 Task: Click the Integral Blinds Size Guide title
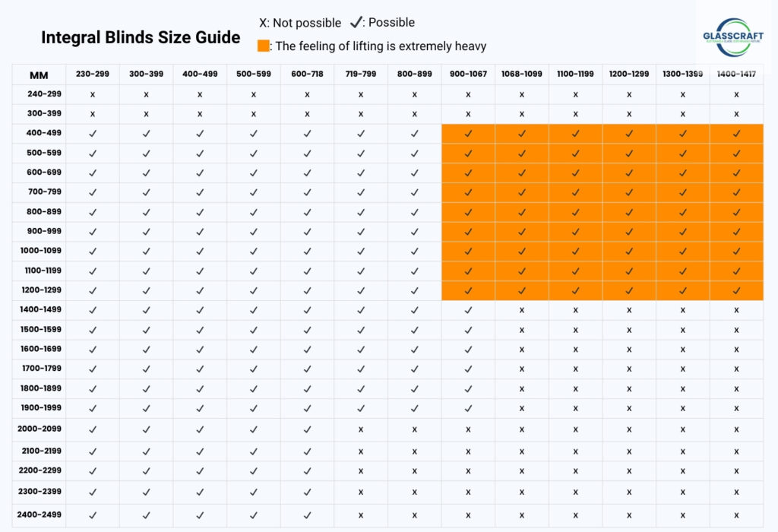click(141, 38)
